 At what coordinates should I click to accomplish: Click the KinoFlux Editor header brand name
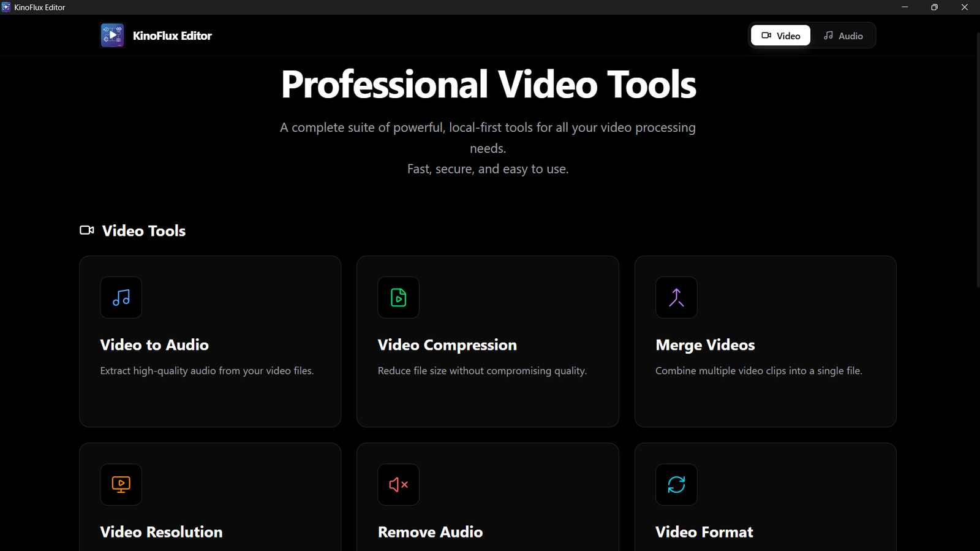(172, 36)
